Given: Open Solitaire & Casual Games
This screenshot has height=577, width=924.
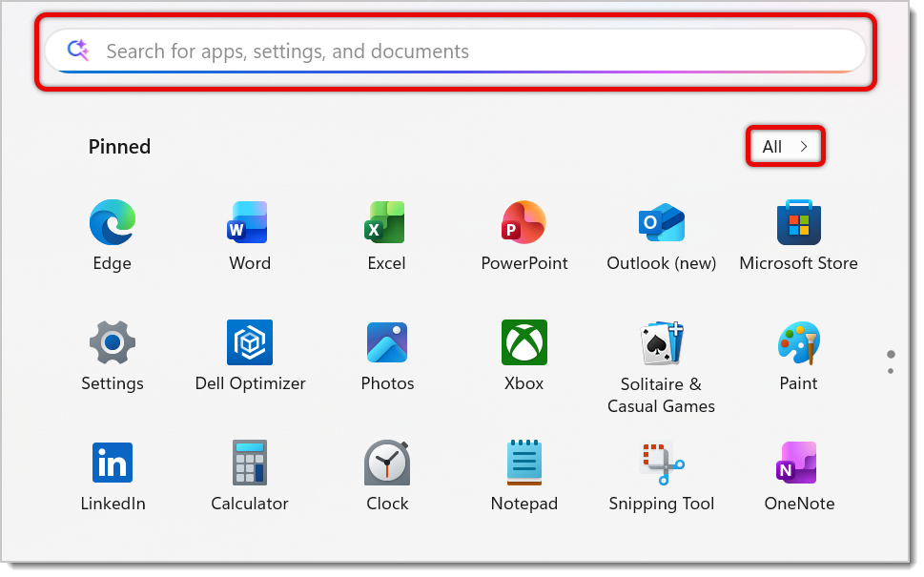Looking at the screenshot, I should [x=661, y=366].
